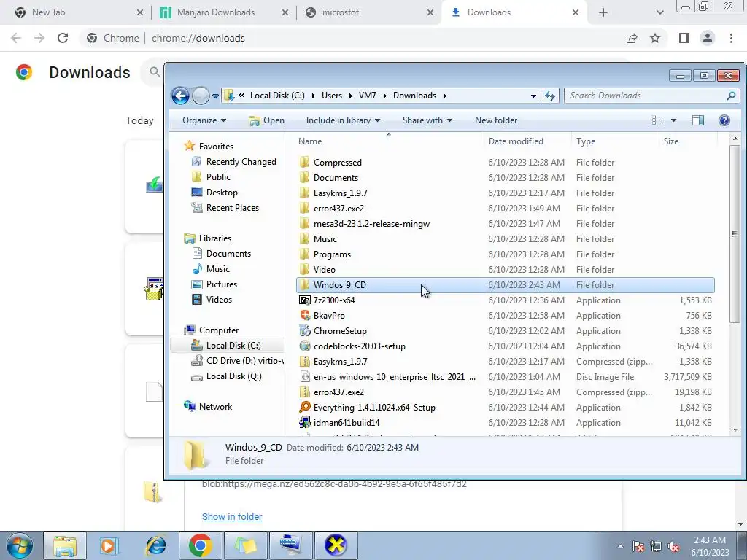This screenshot has height=560, width=747.
Task: Expand breadcrumb arrow after VM7
Action: (x=384, y=96)
